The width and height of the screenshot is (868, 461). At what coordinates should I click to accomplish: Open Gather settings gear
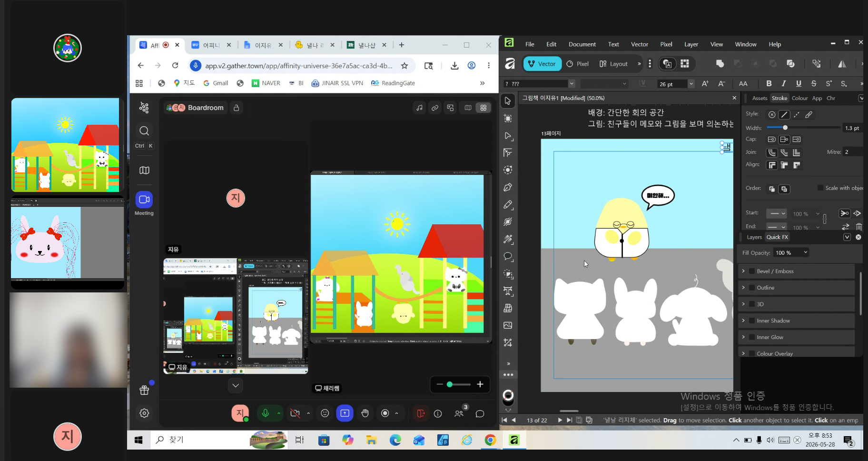click(x=144, y=413)
